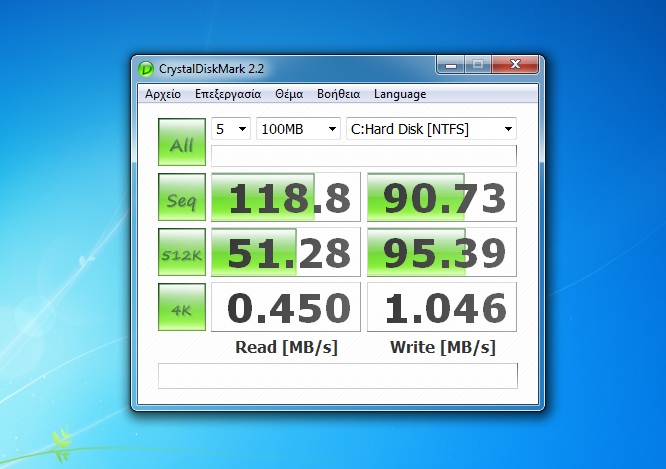The width and height of the screenshot is (666, 469).
Task: Expand the test count dropdown showing 5
Action: 231,129
